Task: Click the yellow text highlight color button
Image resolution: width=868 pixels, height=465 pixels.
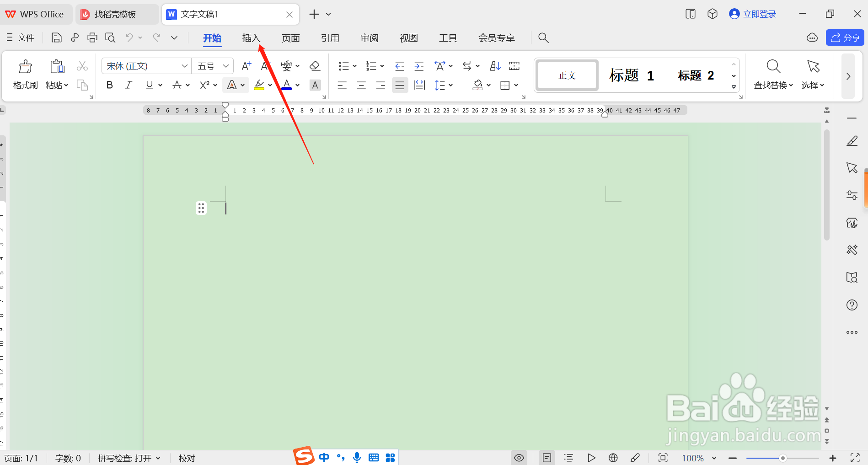Action: (259, 85)
